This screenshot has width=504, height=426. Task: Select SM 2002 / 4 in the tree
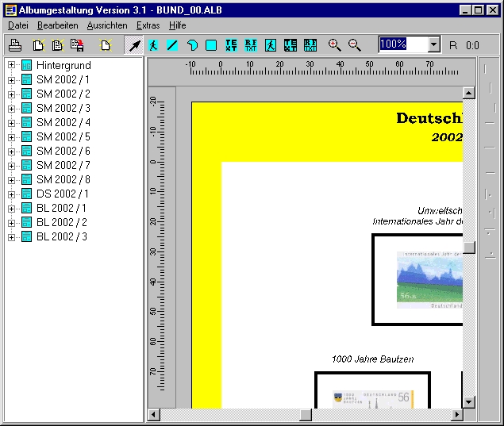[63, 122]
